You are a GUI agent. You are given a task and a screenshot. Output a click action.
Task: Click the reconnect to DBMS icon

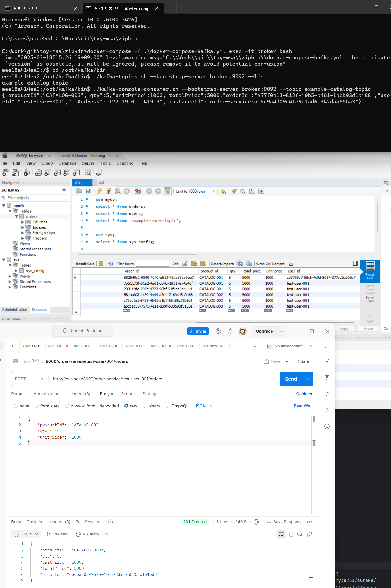tap(99, 173)
